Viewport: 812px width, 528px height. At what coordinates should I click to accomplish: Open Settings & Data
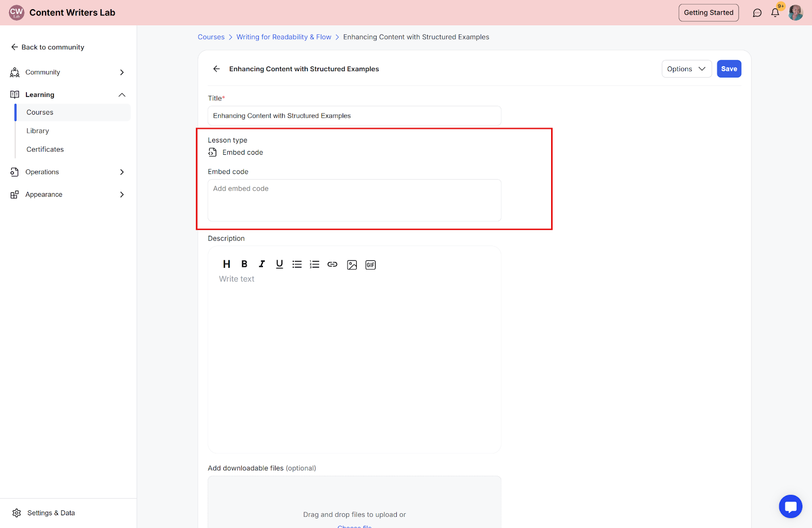pyautogui.click(x=51, y=513)
